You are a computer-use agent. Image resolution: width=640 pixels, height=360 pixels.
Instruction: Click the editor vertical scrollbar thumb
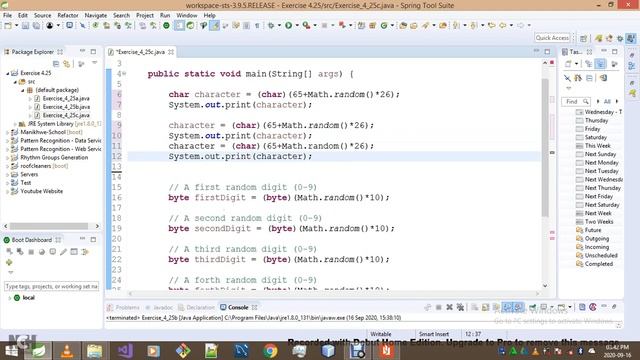[x=545, y=147]
